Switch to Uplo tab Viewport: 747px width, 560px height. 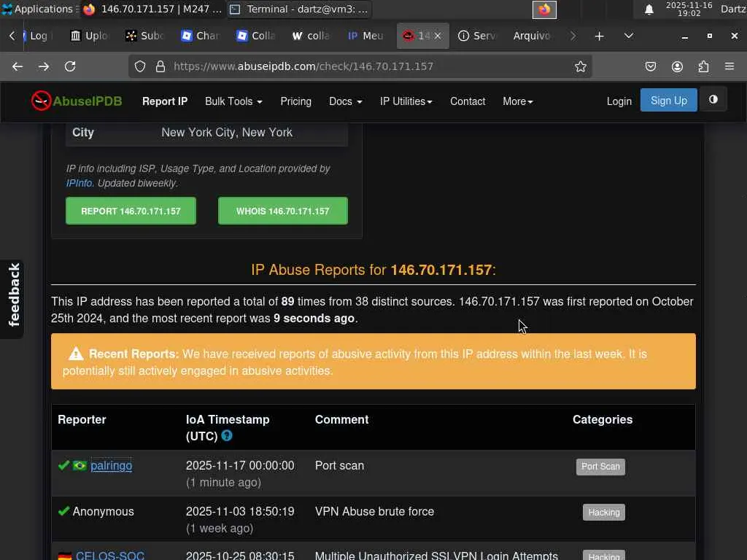[89, 36]
